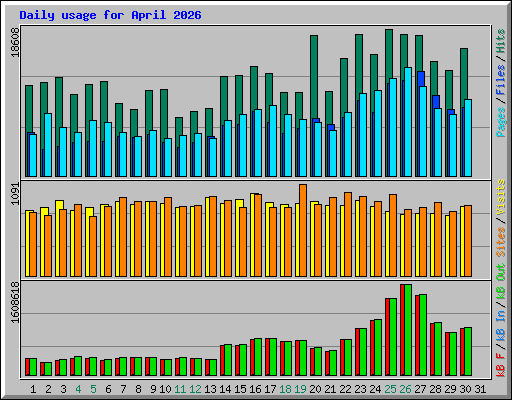Select green weekend day 12 label
Image resolution: width=512 pixels, height=400 pixels.
tap(195, 389)
